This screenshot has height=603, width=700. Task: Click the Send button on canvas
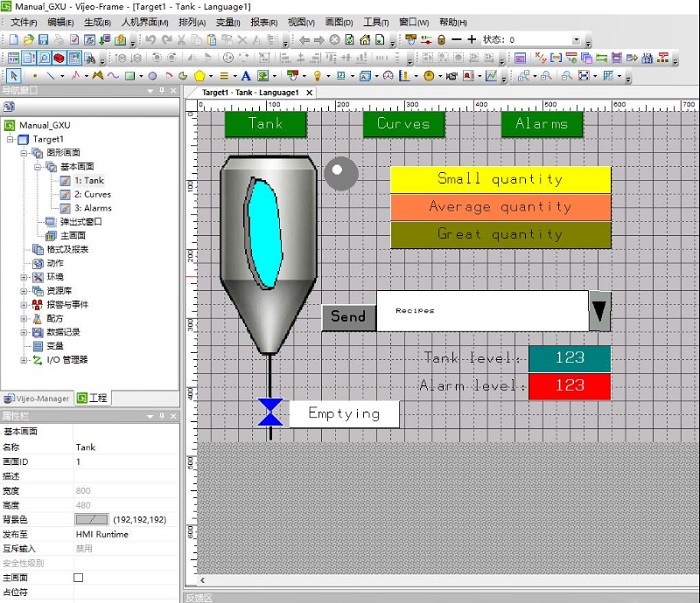(348, 317)
